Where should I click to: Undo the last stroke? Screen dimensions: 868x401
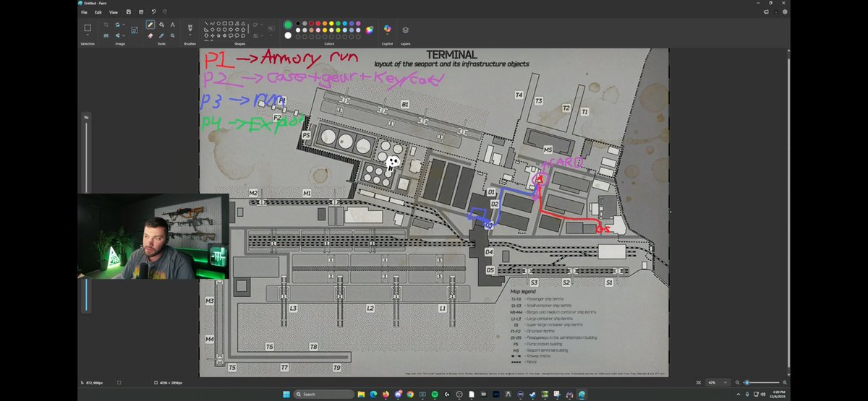coord(153,12)
